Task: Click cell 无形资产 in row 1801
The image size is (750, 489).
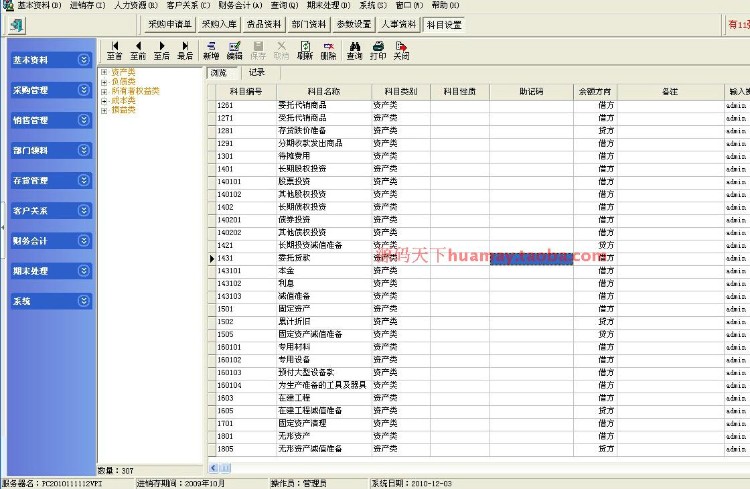Action: tap(324, 436)
